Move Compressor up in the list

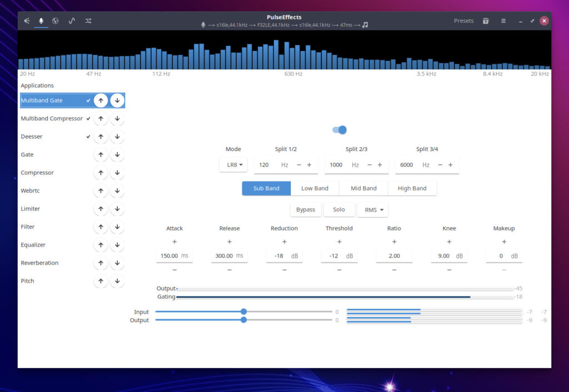(101, 173)
